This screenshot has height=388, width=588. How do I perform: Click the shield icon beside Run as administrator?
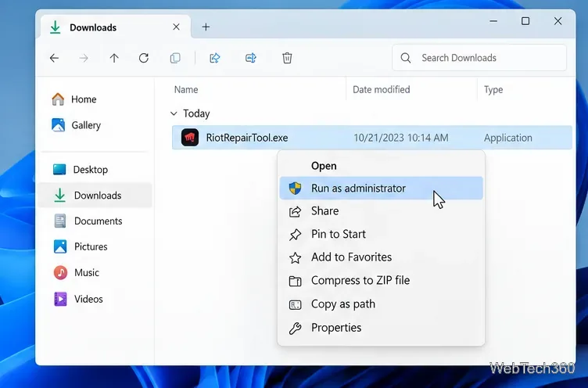point(295,189)
